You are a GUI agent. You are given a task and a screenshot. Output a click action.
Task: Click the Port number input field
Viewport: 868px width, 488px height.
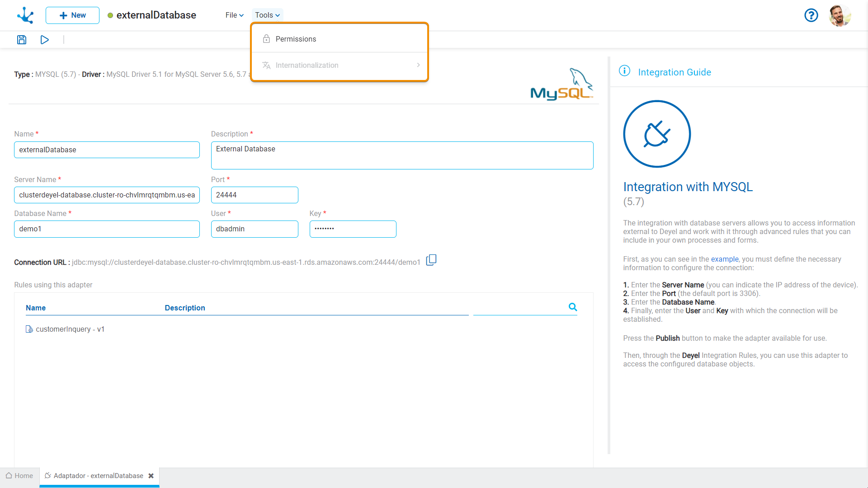(255, 194)
